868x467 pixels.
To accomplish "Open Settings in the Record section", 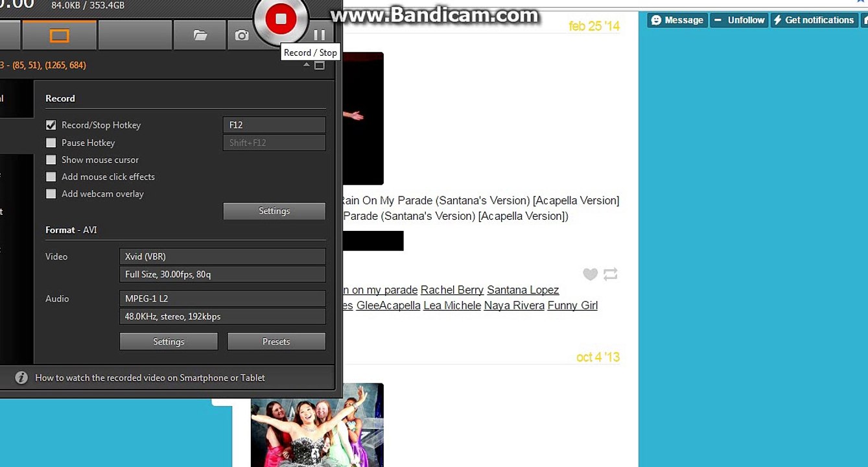I will click(274, 211).
